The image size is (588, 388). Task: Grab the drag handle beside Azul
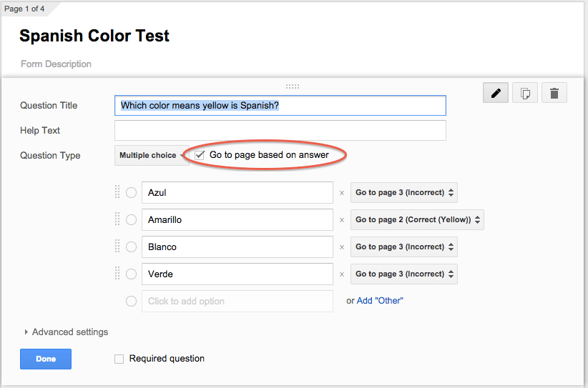(117, 192)
